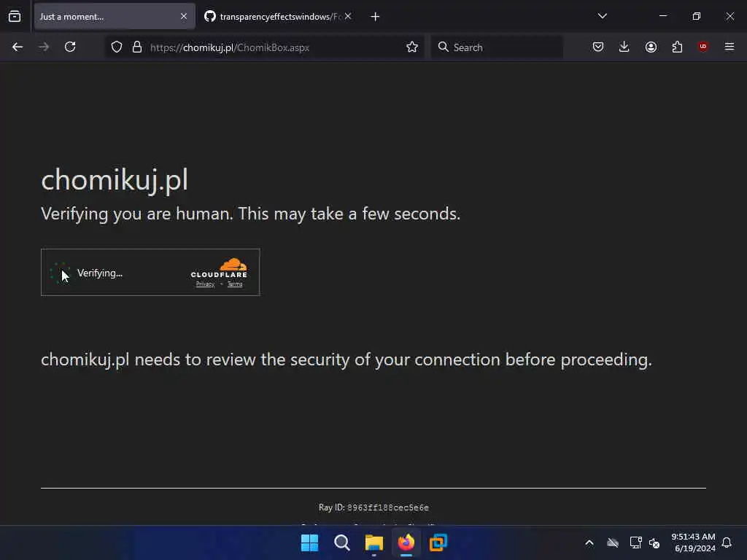The image size is (747, 560).
Task: Minimize the Firefox window
Action: 663,16
